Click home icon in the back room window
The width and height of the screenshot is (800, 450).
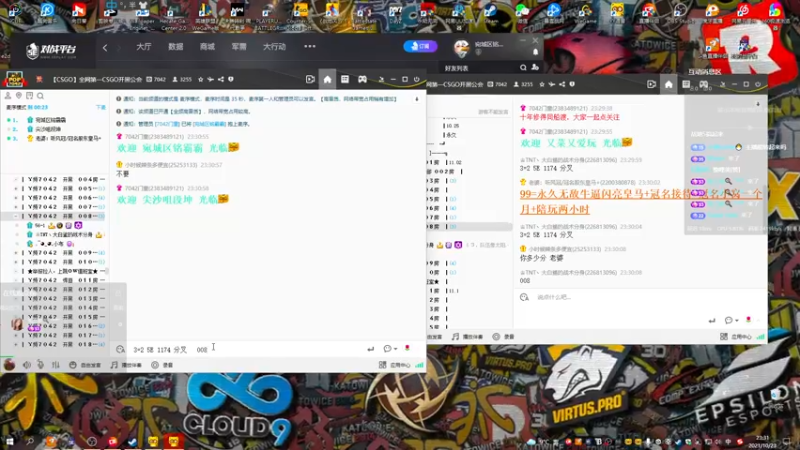point(668,85)
